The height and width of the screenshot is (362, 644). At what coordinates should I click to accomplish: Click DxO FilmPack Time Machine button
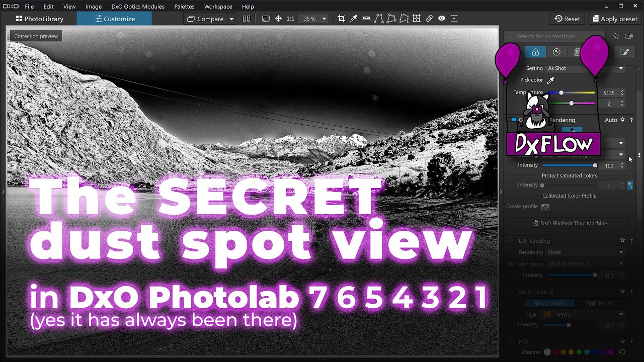pos(570,223)
